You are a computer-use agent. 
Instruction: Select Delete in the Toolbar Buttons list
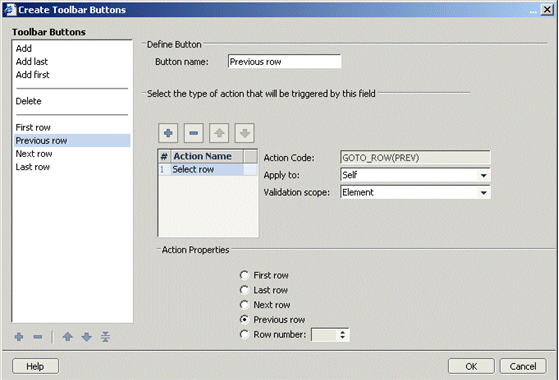click(x=29, y=101)
